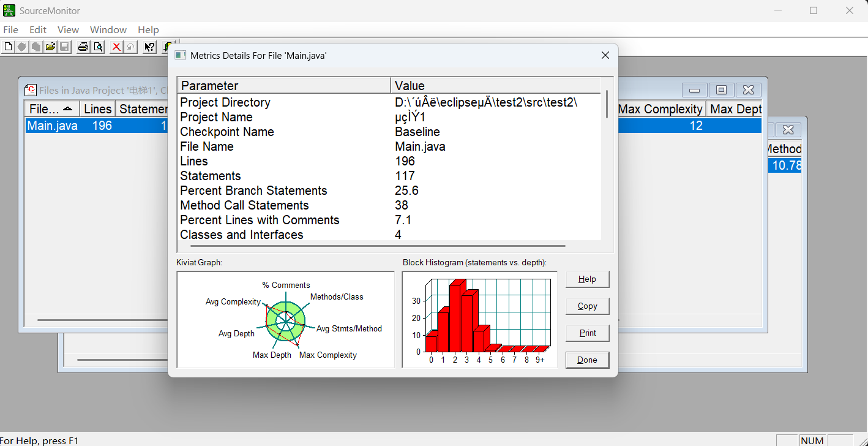Select the Main.java row in Files window
This screenshot has width=868, height=446.
[96, 126]
